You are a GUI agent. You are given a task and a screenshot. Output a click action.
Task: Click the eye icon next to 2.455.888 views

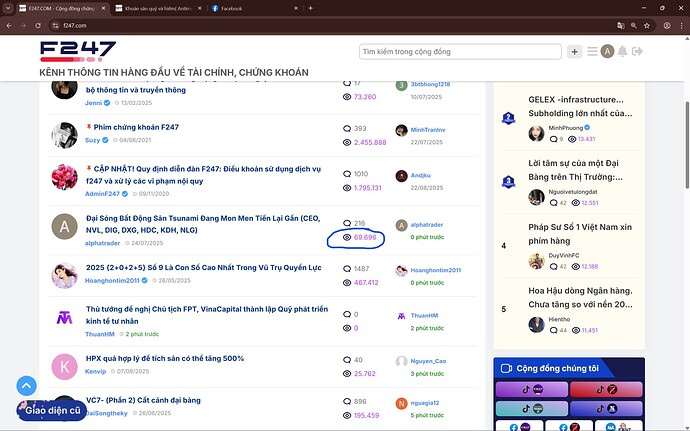click(x=347, y=142)
